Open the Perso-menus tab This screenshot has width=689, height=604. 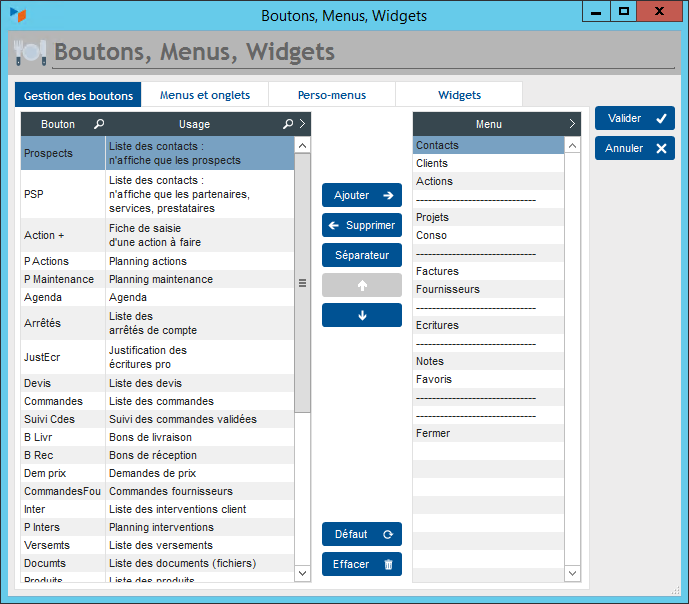point(332,95)
